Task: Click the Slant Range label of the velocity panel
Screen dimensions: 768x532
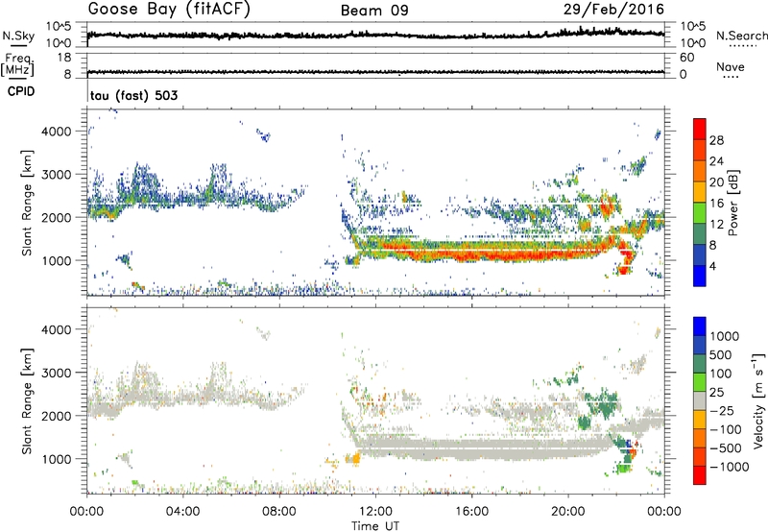Action: click(x=27, y=400)
